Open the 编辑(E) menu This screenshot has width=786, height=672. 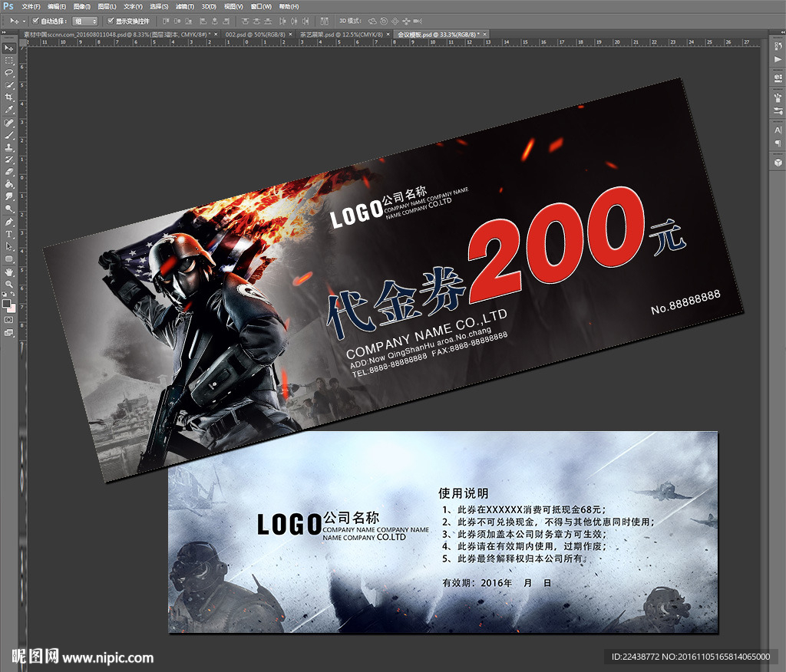point(56,6)
